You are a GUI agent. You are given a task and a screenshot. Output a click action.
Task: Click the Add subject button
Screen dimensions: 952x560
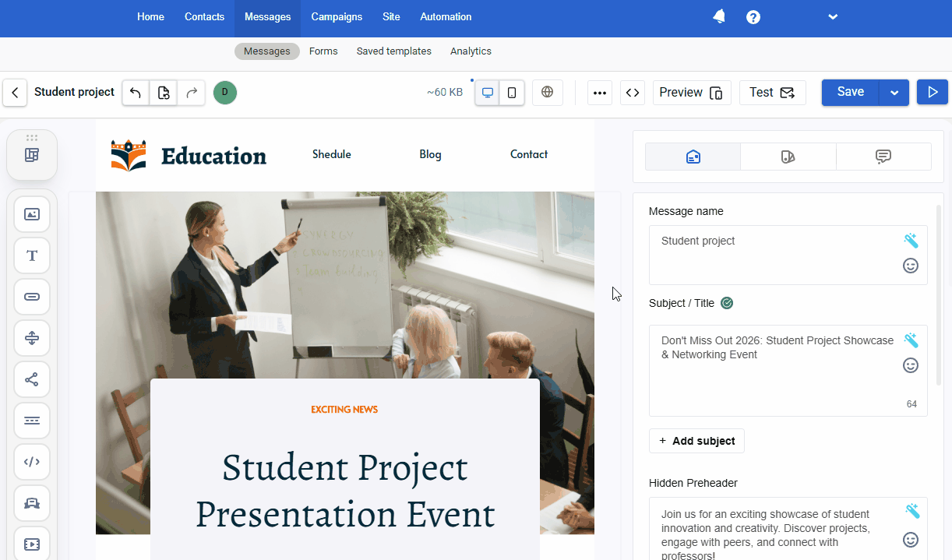pos(696,441)
